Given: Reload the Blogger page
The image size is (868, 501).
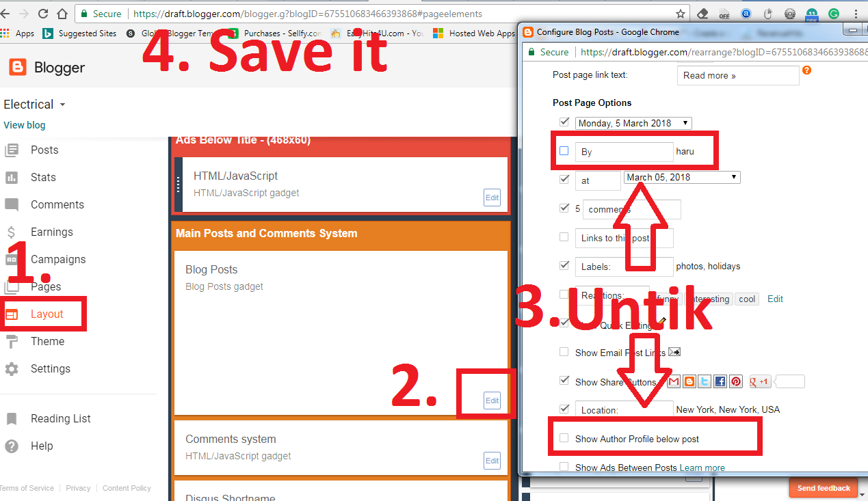Looking at the screenshot, I should (43, 14).
